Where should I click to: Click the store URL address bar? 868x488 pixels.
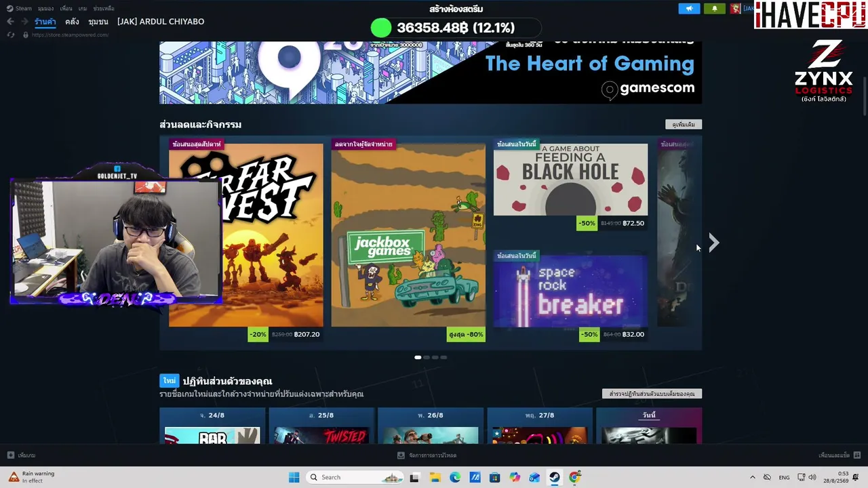pos(71,35)
